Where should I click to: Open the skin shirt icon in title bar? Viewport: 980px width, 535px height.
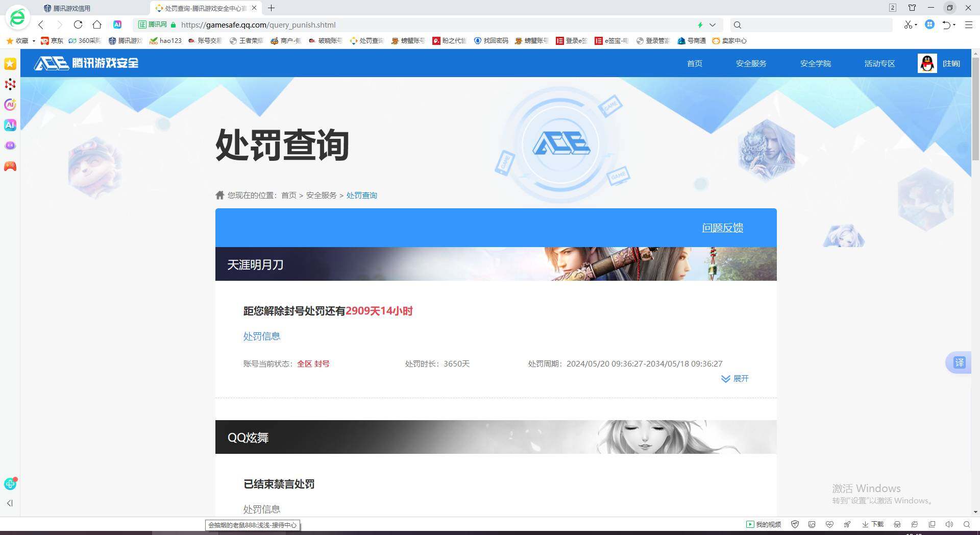(x=912, y=8)
